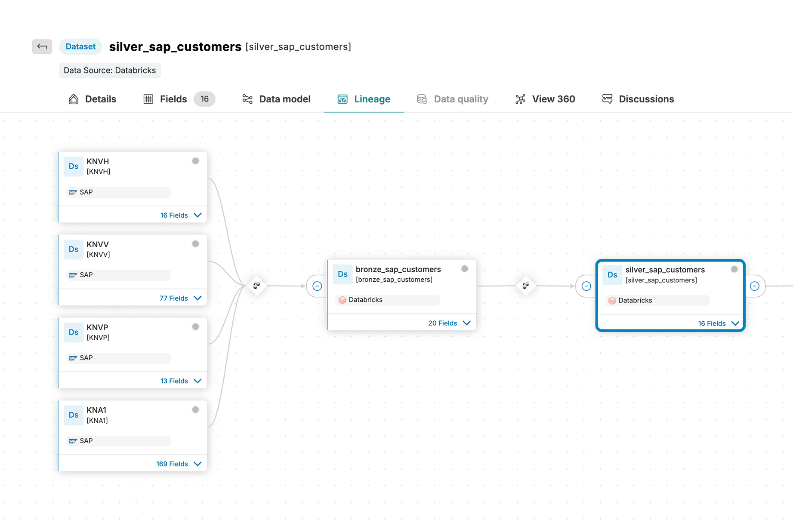Screen dimensions: 793x532
Task: Go back using the arrow button
Action: point(42,46)
